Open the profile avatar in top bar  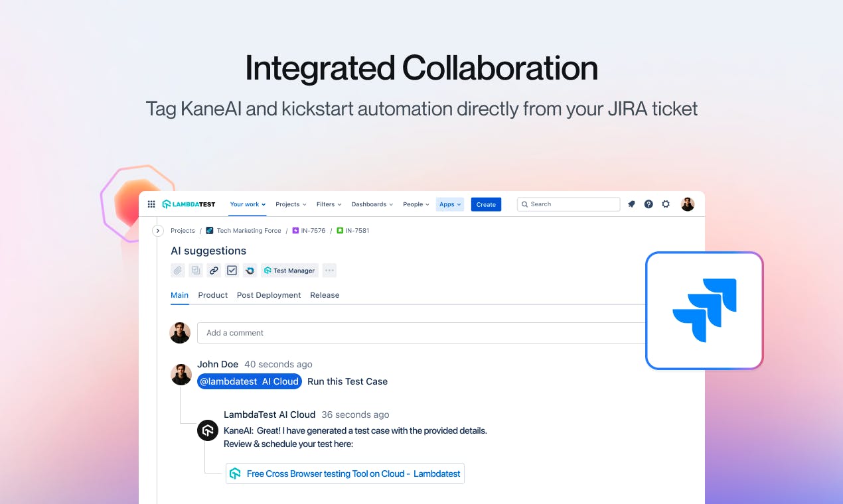[688, 204]
